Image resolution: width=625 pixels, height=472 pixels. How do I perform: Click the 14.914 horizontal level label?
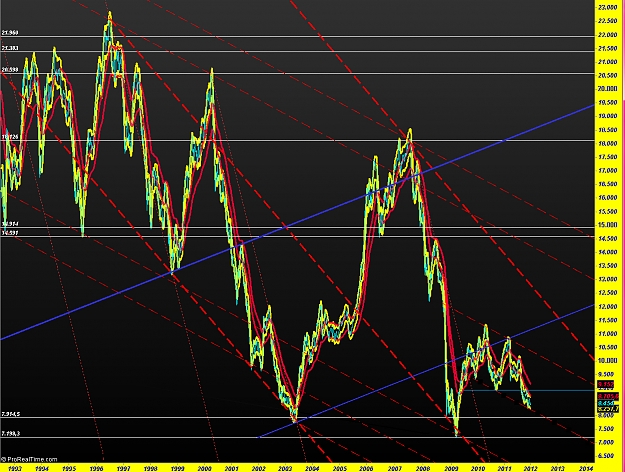(x=10, y=224)
